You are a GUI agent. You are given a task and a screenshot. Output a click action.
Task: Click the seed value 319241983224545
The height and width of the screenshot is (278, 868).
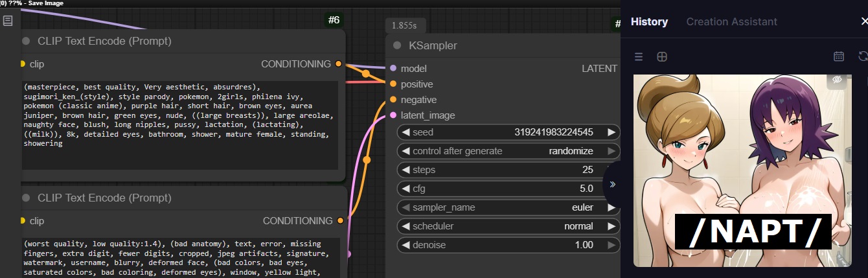(x=553, y=132)
